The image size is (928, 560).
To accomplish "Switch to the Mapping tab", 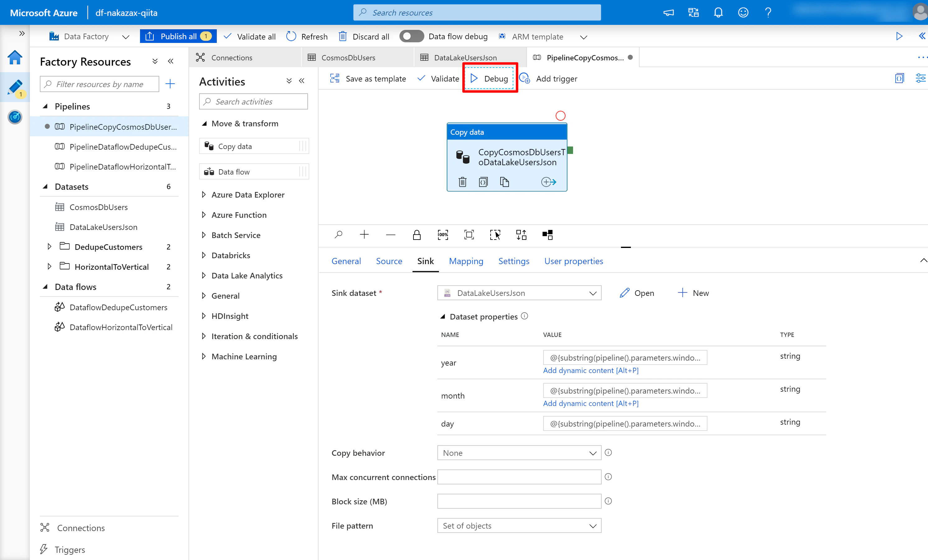I will (466, 261).
